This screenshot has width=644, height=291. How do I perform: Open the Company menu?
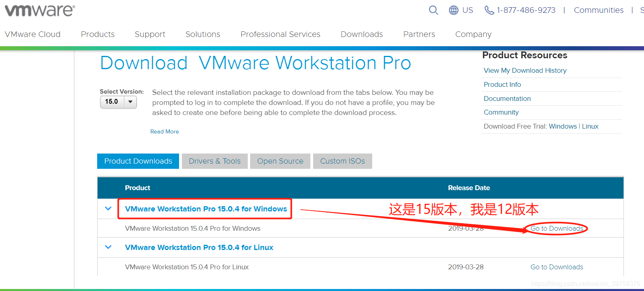[x=473, y=34]
